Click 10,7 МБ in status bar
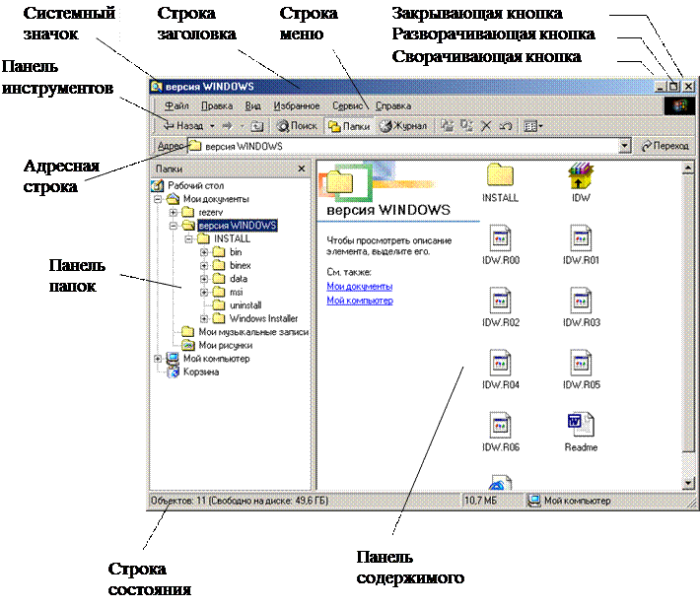700x607 pixels. click(x=480, y=501)
